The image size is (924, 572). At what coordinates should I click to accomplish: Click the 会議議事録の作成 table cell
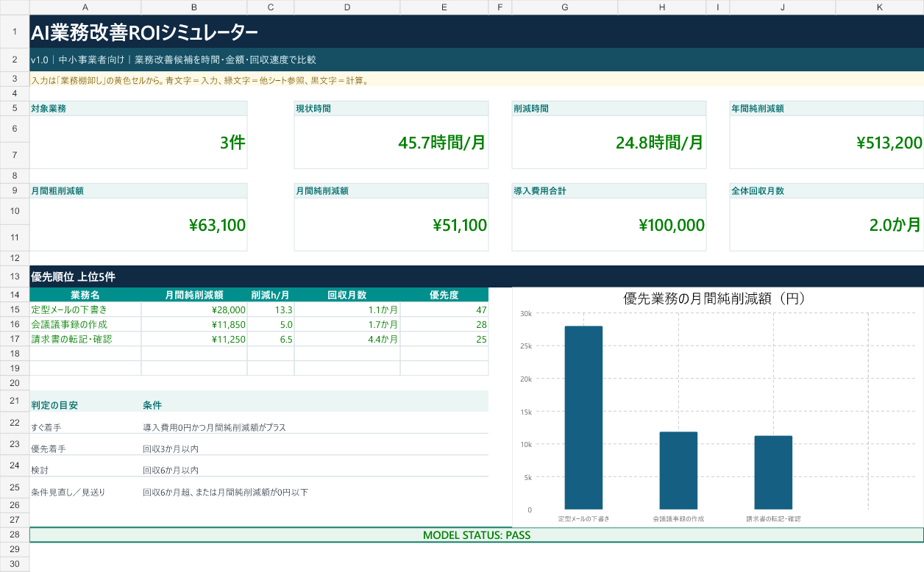pyautogui.click(x=85, y=324)
